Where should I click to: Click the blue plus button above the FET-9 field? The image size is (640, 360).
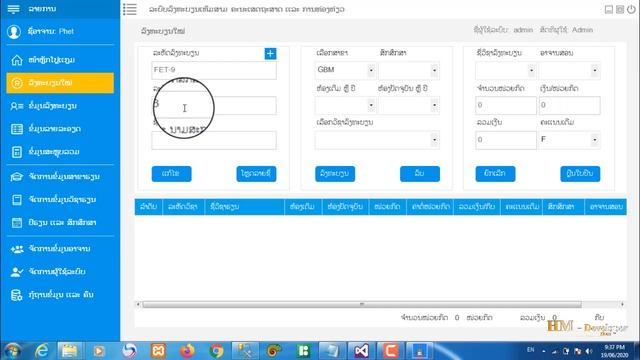[x=270, y=53]
